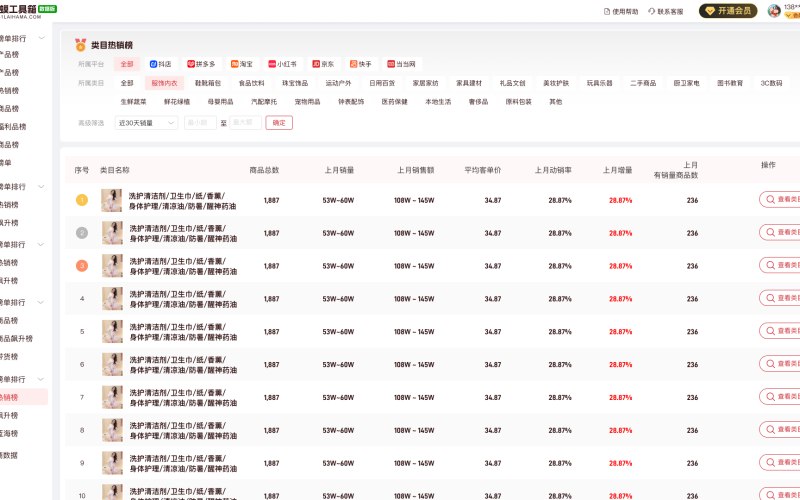The height and width of the screenshot is (500, 800).
Task: Open row 4 product thumbnail
Action: (112, 298)
